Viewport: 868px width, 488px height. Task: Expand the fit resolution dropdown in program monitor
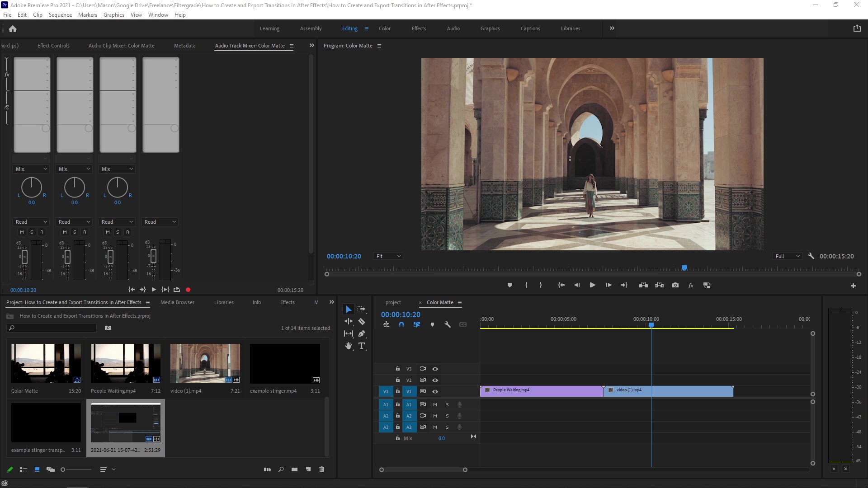(387, 256)
